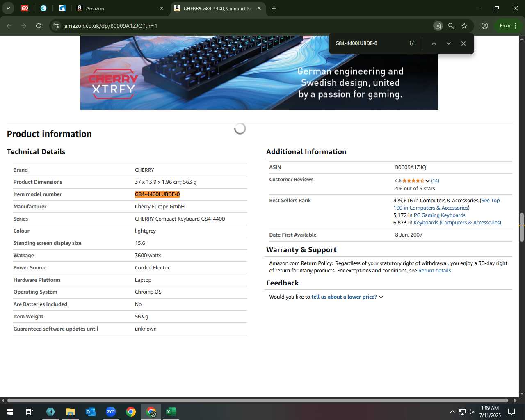Open Task View in taskbar
Image resolution: width=525 pixels, height=420 pixels.
point(30,412)
